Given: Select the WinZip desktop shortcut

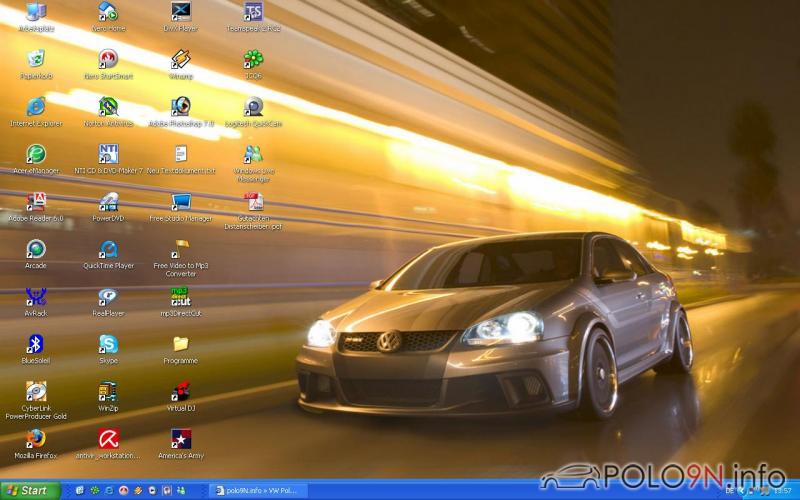Looking at the screenshot, I should (108, 392).
